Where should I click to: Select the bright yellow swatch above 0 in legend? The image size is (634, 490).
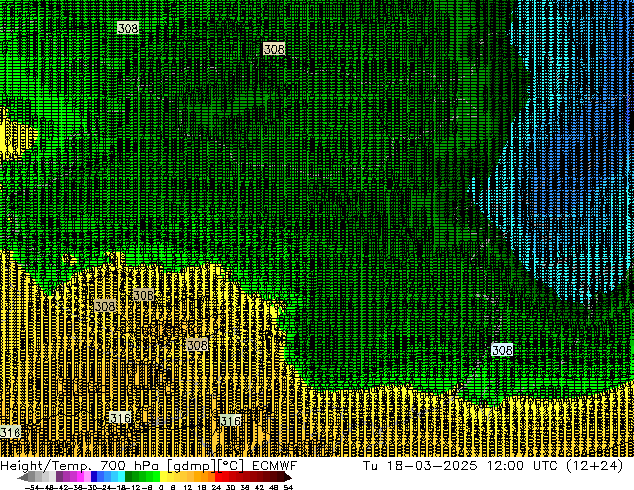[163, 477]
